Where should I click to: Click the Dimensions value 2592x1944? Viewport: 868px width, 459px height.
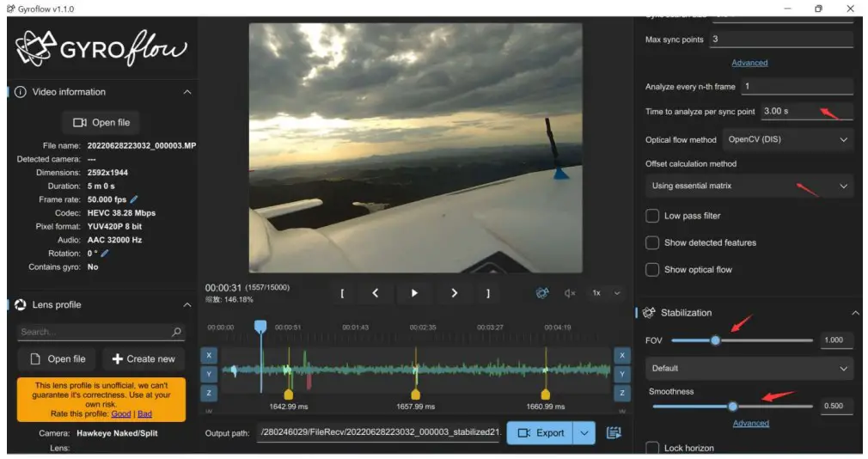pyautogui.click(x=107, y=172)
